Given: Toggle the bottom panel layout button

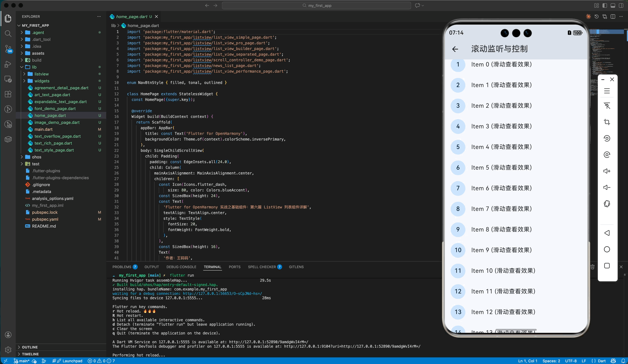Looking at the screenshot, I should coord(613,5).
